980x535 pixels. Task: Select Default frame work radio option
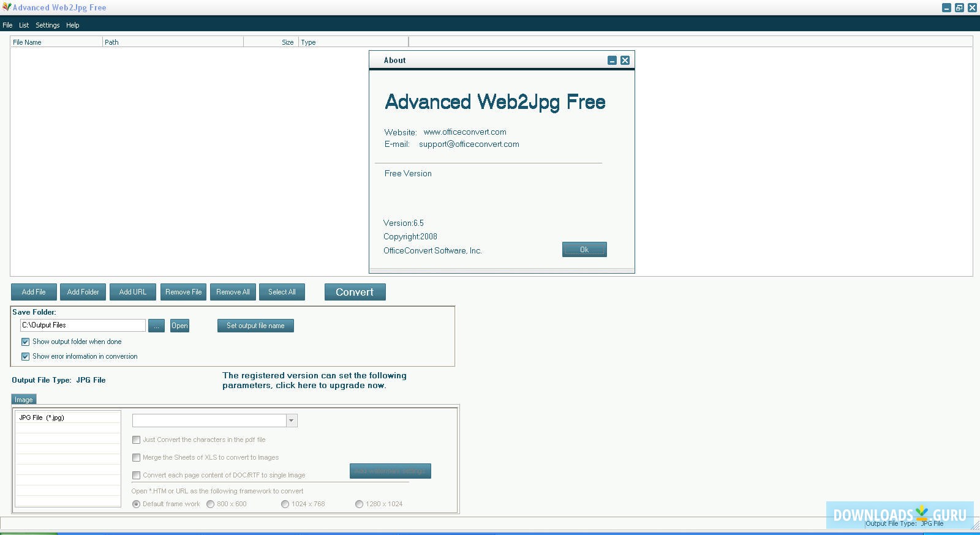point(137,504)
